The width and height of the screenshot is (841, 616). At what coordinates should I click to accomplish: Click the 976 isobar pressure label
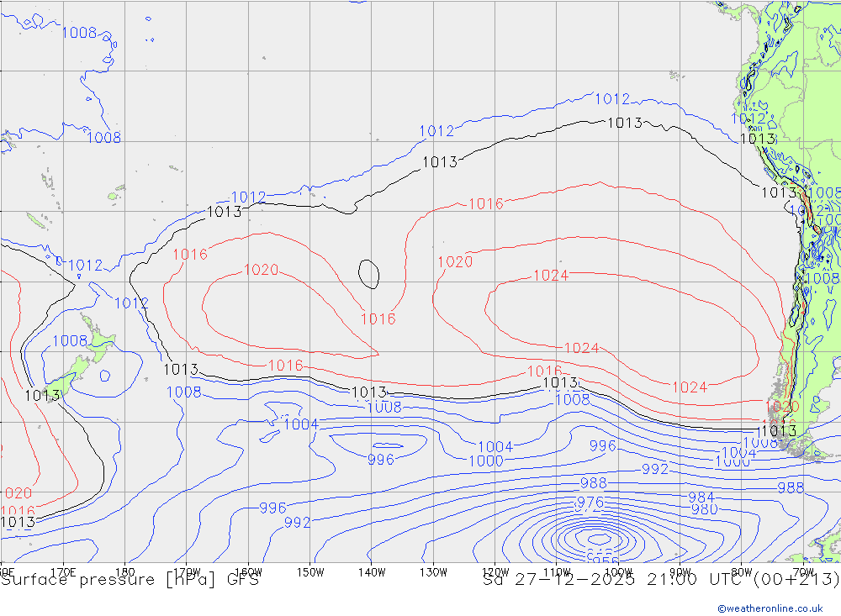(590, 503)
